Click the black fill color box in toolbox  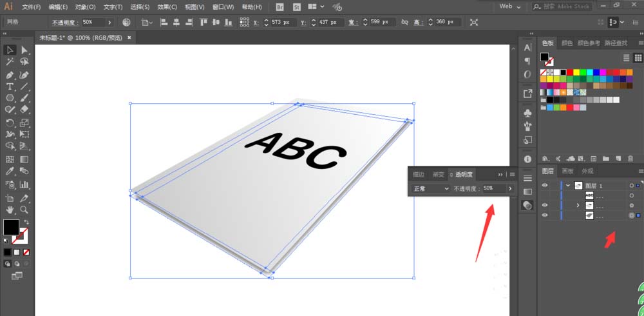tap(11, 227)
